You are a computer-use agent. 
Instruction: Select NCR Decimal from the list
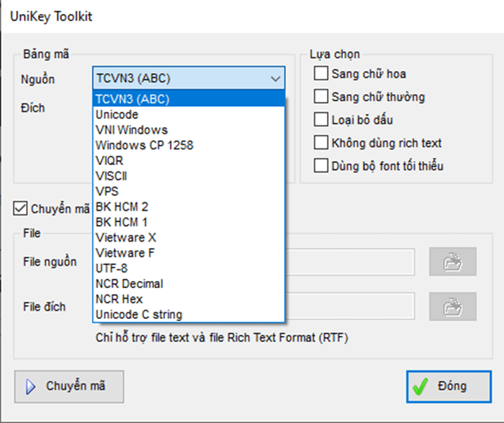click(129, 284)
